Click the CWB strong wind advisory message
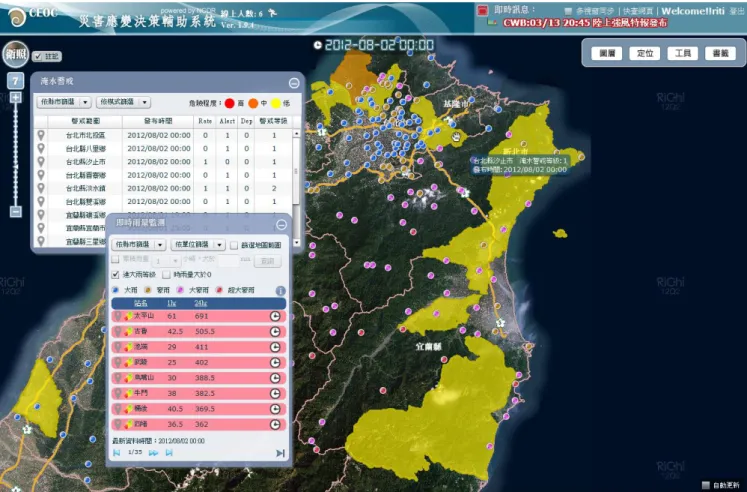Viewport: 747px width, 492px height. pos(585,23)
